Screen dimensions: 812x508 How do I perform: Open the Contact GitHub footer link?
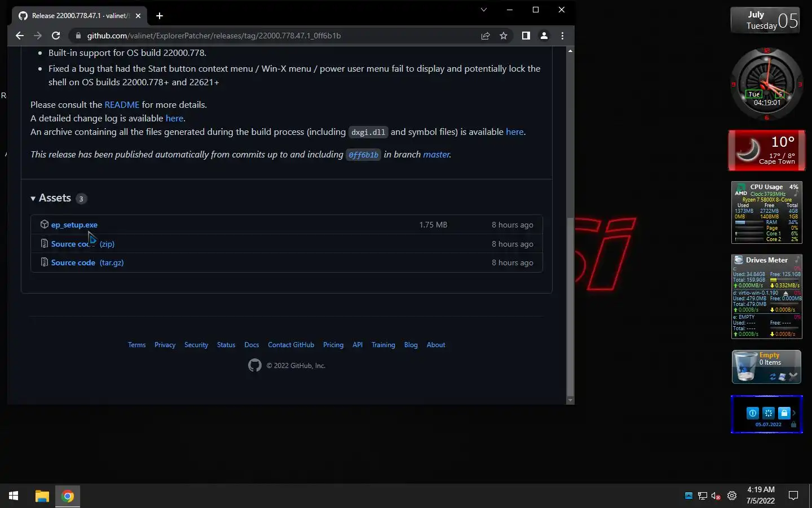pos(291,345)
